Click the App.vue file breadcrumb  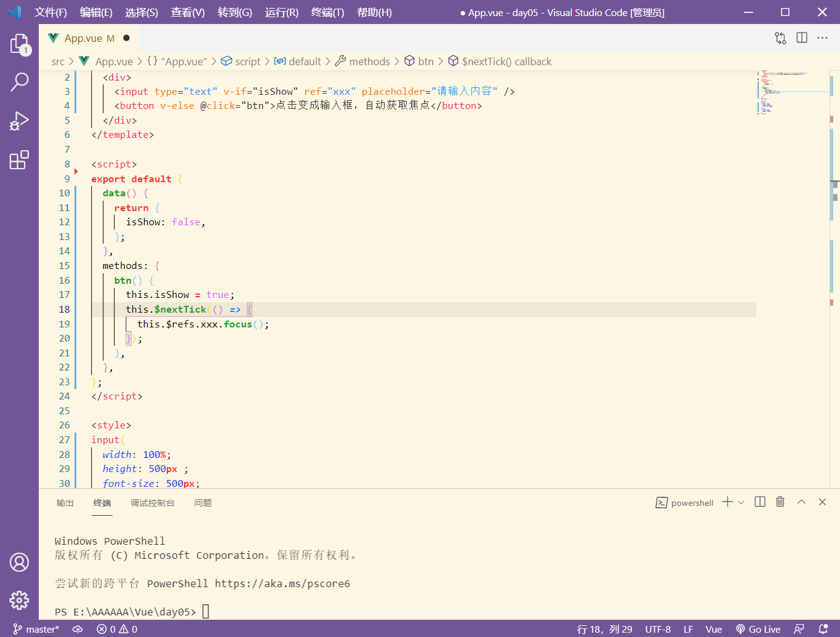106,62
